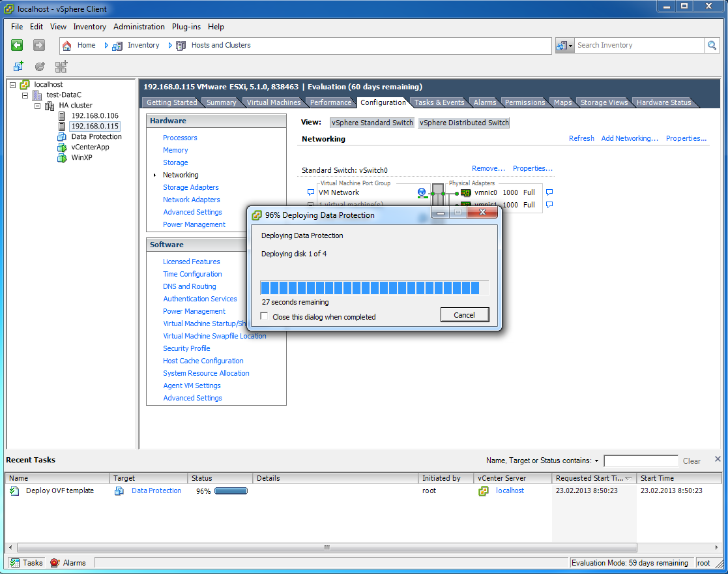Open the Name, Target or Status filter dropdown
Screen dimensions: 728x574
(x=596, y=461)
